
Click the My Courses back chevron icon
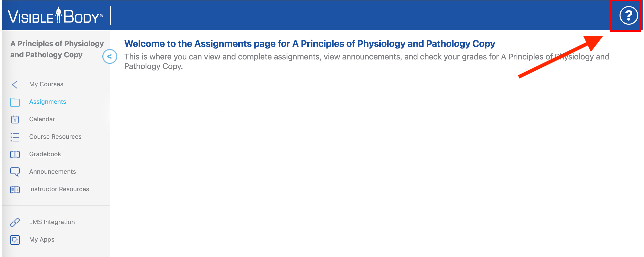15,84
